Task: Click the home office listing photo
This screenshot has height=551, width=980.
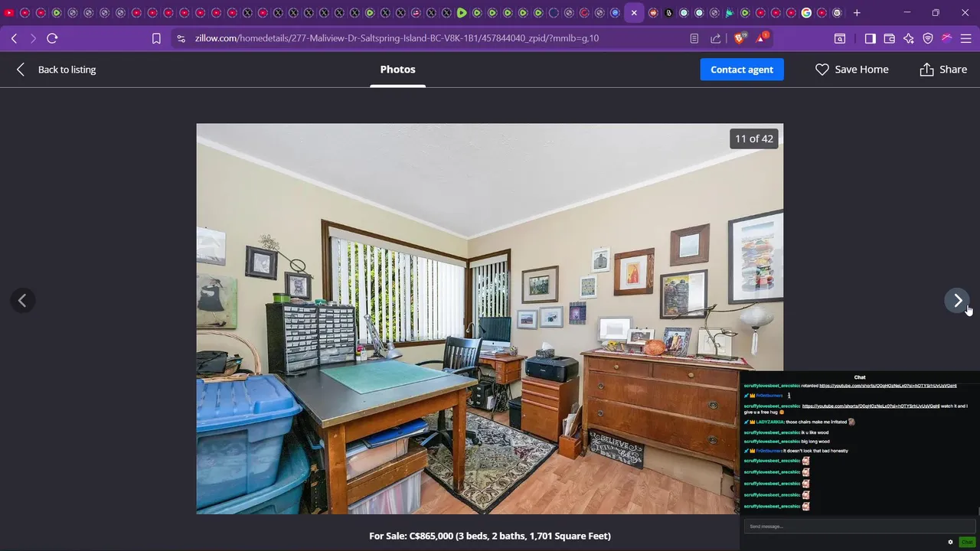Action: 490,318
